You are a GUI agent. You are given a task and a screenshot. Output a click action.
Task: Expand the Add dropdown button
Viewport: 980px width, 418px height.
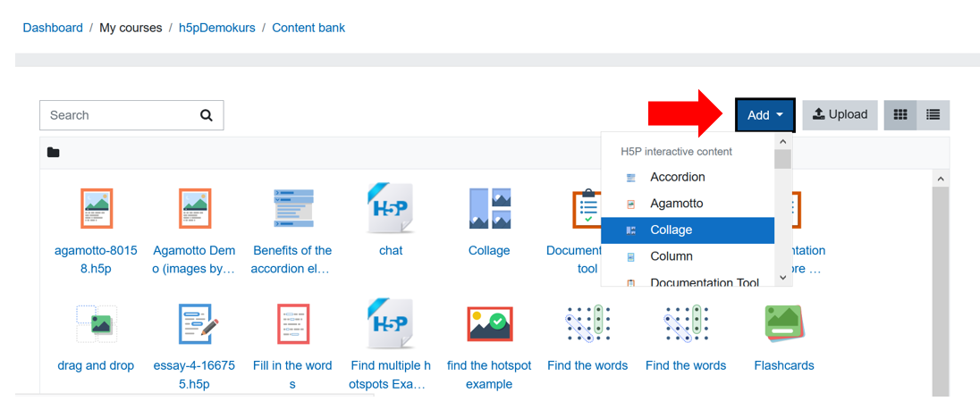[765, 115]
